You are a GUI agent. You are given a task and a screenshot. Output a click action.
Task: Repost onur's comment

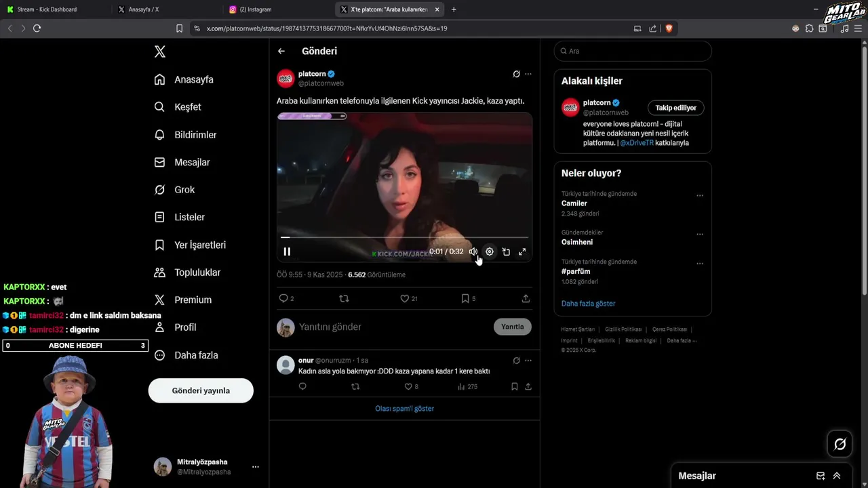point(355,386)
